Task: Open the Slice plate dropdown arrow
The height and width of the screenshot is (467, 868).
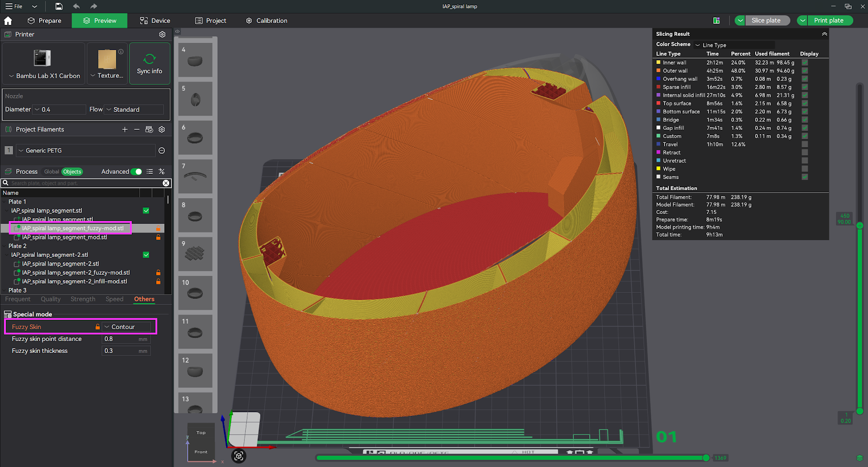Action: [x=740, y=21]
